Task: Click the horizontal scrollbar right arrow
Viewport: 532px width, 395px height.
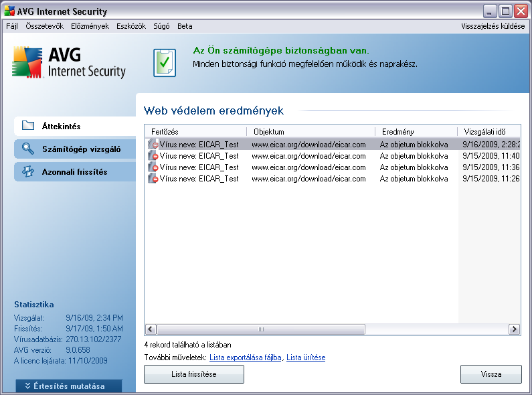Action: (515, 329)
